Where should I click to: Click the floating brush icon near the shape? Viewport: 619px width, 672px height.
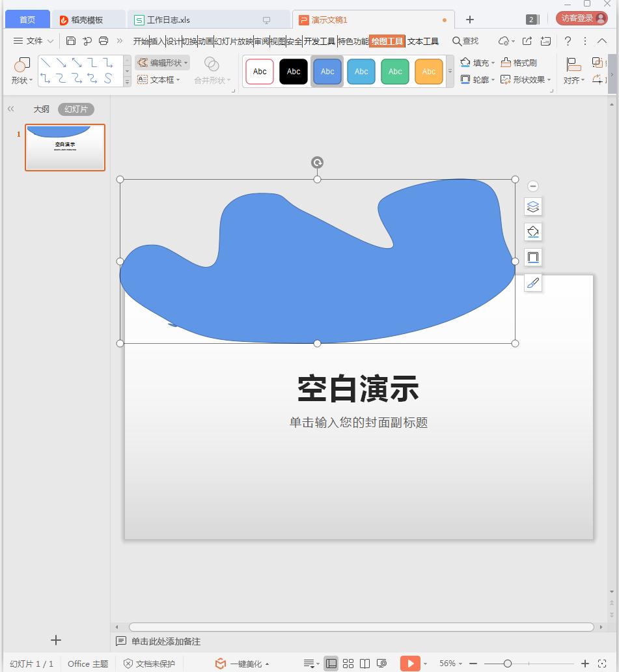(x=533, y=283)
